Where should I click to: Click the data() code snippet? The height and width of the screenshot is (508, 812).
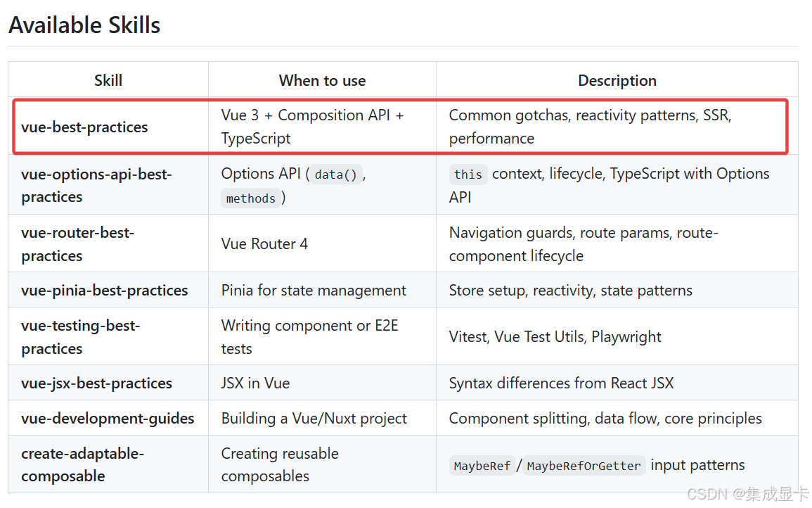tap(336, 174)
